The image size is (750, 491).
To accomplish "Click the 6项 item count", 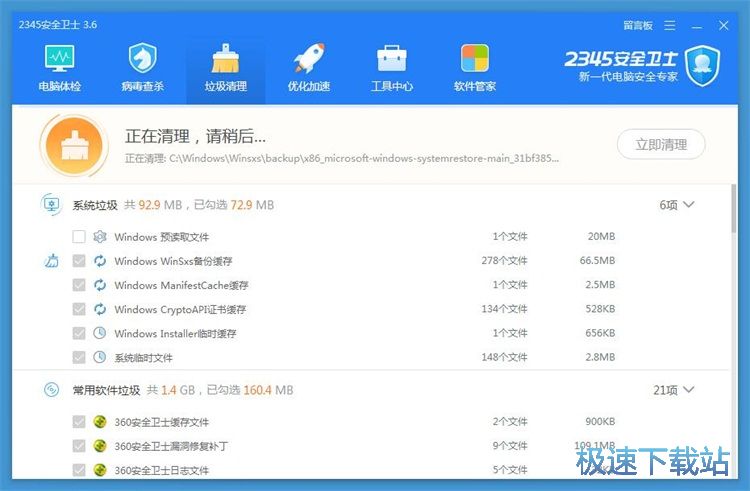I will point(668,205).
